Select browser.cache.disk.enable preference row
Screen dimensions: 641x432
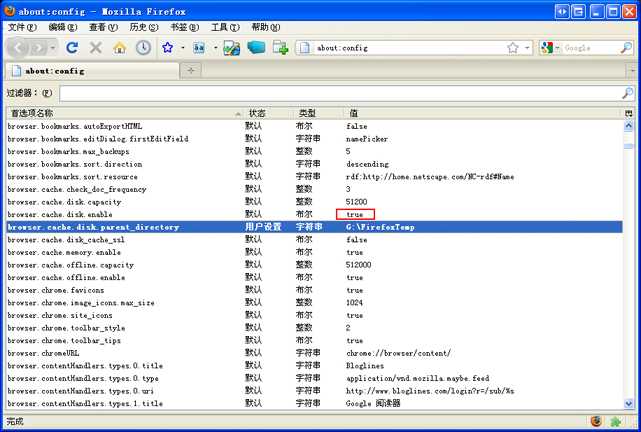click(x=314, y=214)
